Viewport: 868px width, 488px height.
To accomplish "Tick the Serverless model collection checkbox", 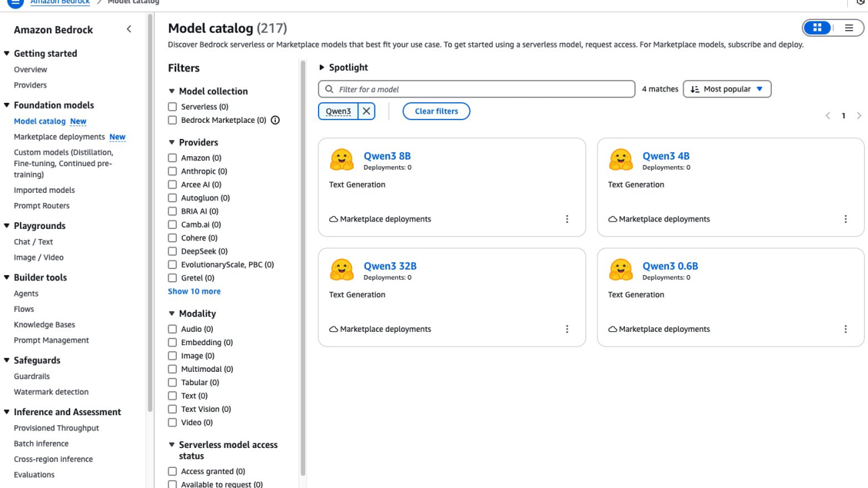I will click(172, 107).
